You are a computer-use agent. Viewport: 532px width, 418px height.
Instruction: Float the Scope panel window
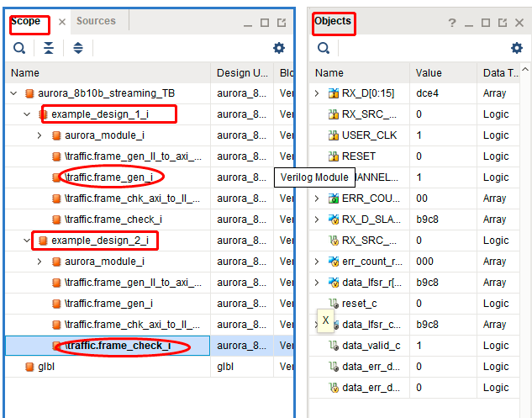(282, 23)
